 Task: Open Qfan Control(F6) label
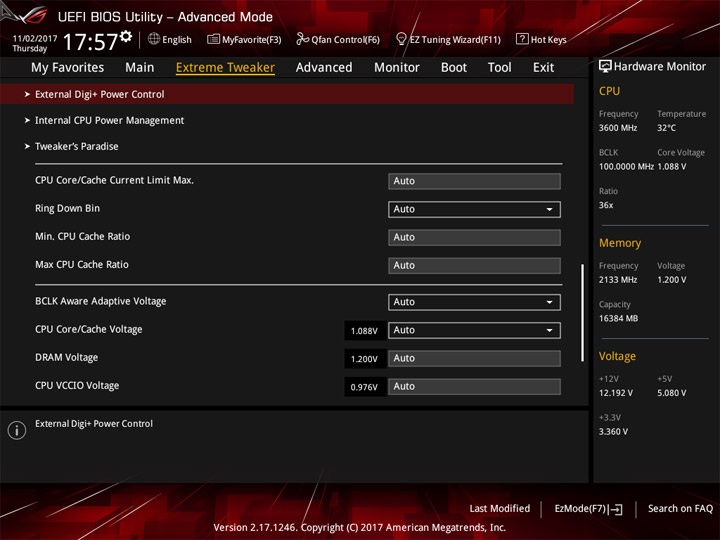345,40
